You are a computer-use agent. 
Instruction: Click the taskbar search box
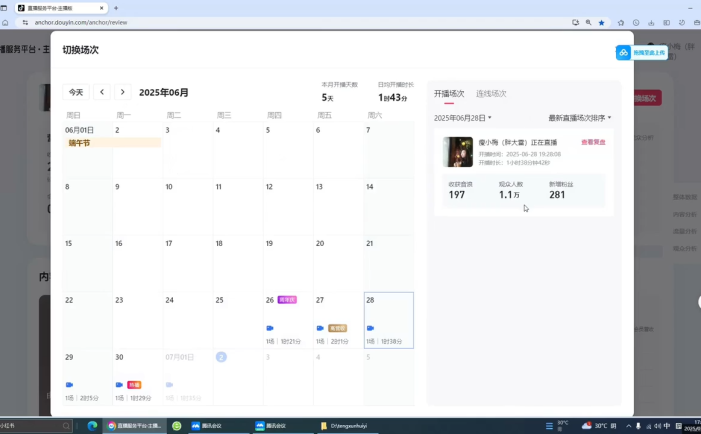[36, 426]
